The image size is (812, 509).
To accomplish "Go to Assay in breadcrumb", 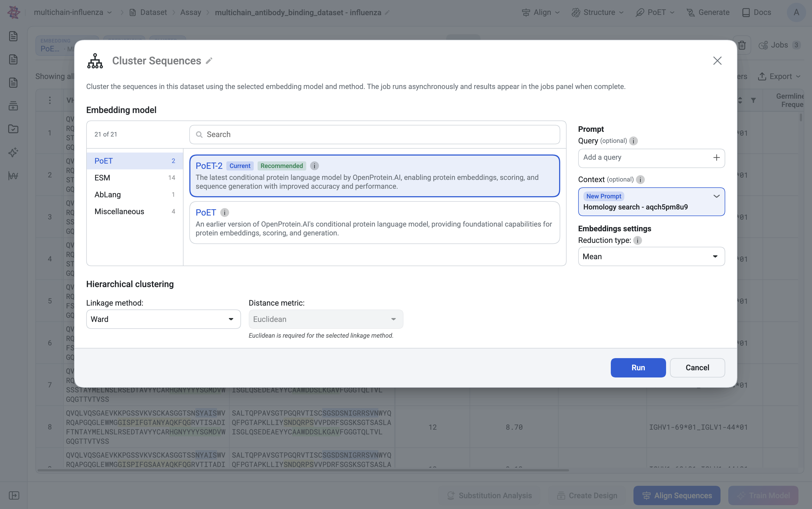I will tap(190, 12).
